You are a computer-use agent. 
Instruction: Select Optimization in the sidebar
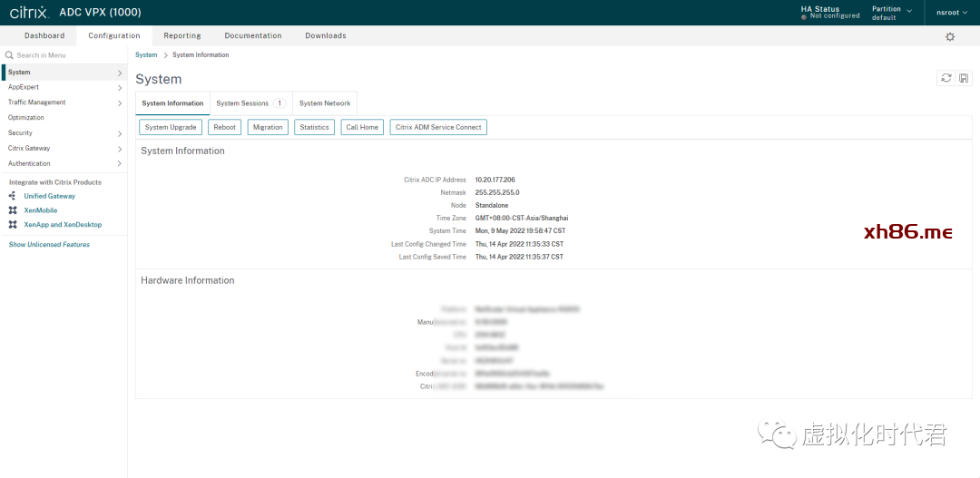(64, 118)
